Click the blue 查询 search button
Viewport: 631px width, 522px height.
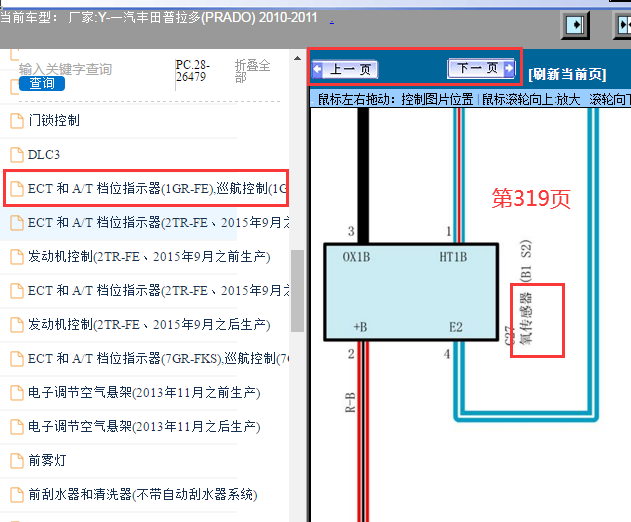(x=42, y=83)
